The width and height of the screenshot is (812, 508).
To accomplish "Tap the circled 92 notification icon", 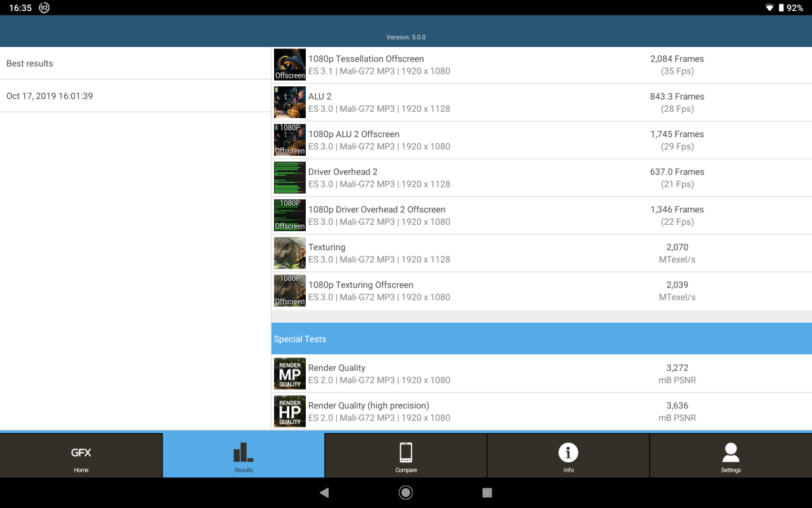I will (x=44, y=8).
